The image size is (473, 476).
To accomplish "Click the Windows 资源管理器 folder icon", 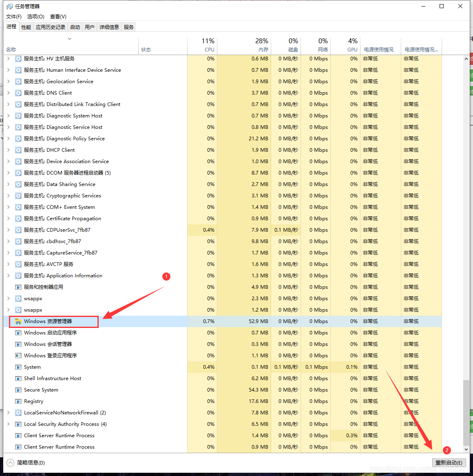I will point(18,321).
